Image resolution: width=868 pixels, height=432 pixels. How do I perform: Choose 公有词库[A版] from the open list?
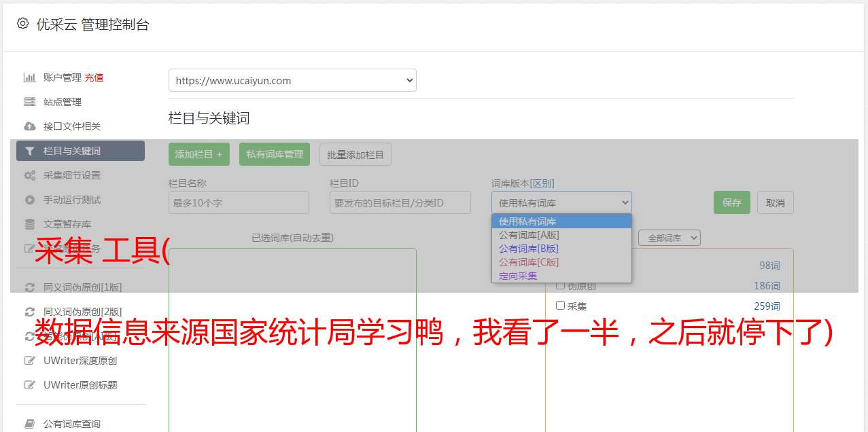(529, 235)
